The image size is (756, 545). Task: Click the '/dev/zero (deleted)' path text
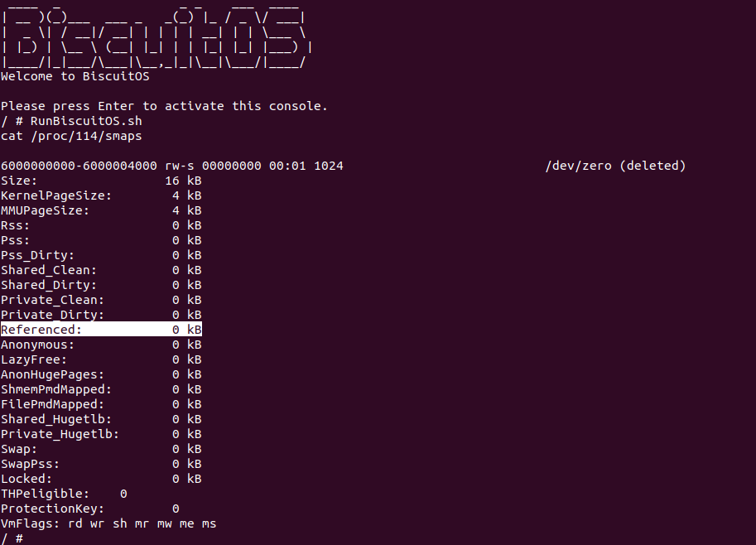tap(615, 166)
